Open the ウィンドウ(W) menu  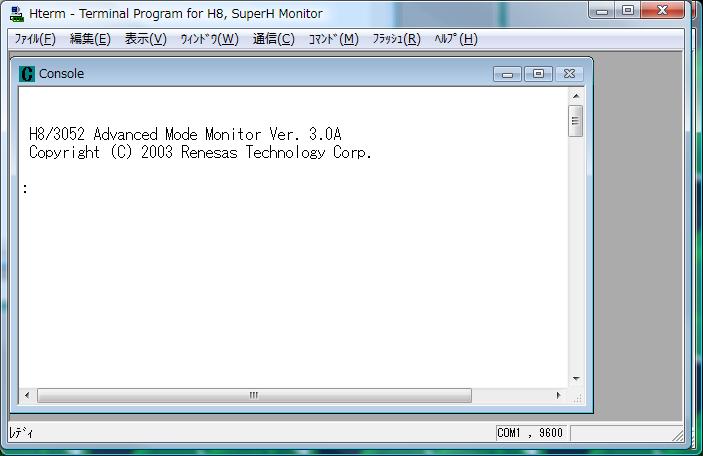(209, 39)
